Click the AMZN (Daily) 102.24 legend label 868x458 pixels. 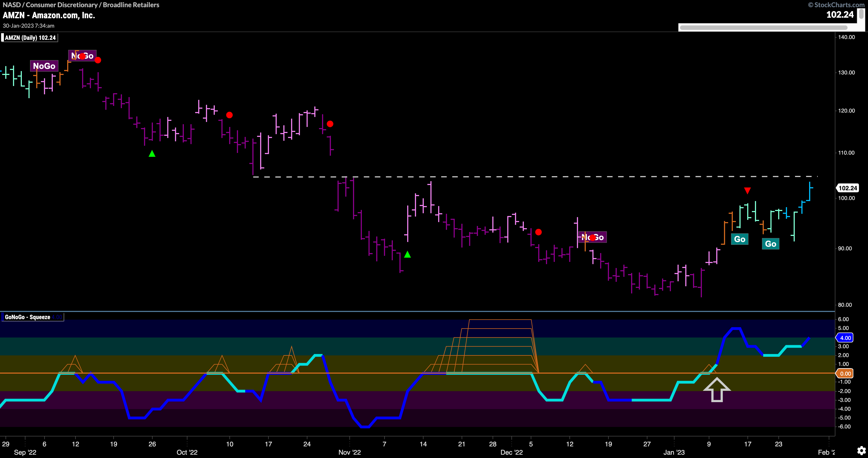30,38
